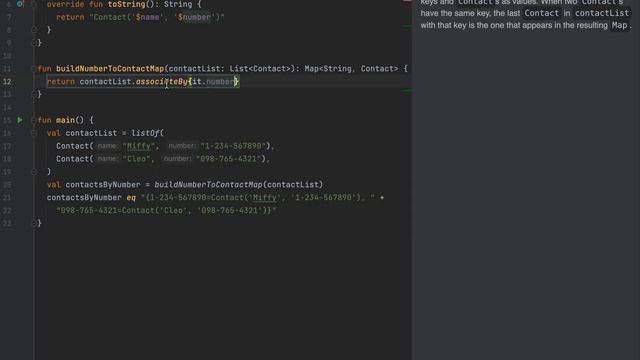
Task: Click the 'eq' infix function on line 21
Action: [131, 198]
